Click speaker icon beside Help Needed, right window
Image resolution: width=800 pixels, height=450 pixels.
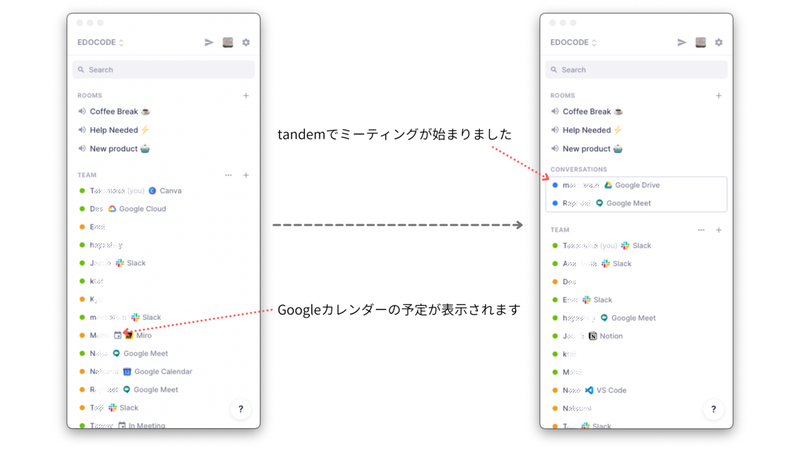pyautogui.click(x=555, y=130)
